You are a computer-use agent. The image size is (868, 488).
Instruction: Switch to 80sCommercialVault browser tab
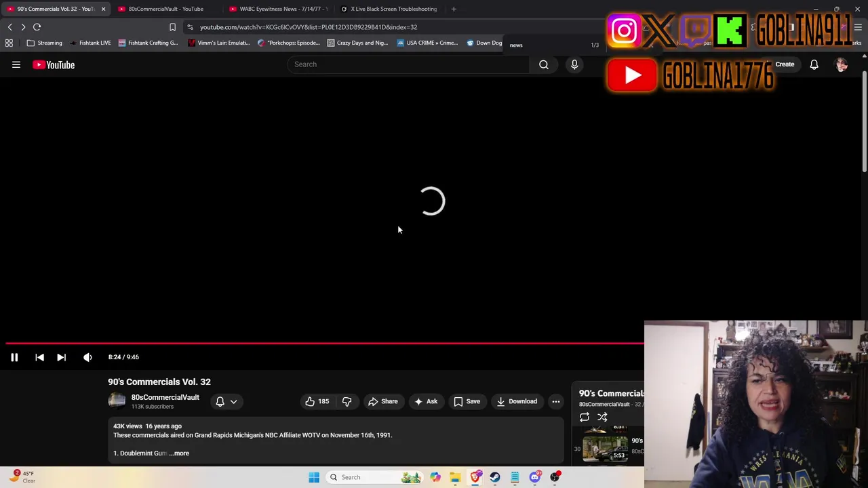165,9
